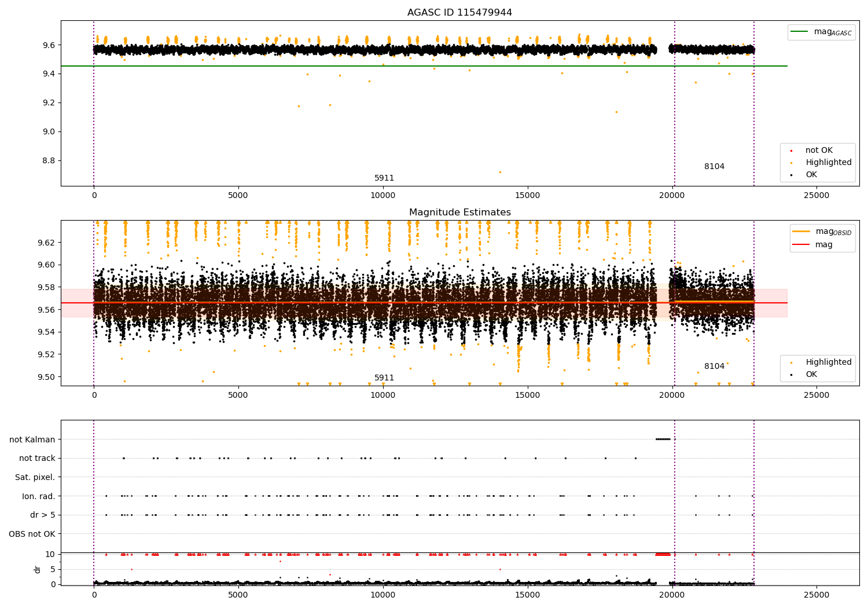Viewport: 868px width, 608px height.
Task: Click the 'Ion. rad.' axis label
Action: click(38, 496)
